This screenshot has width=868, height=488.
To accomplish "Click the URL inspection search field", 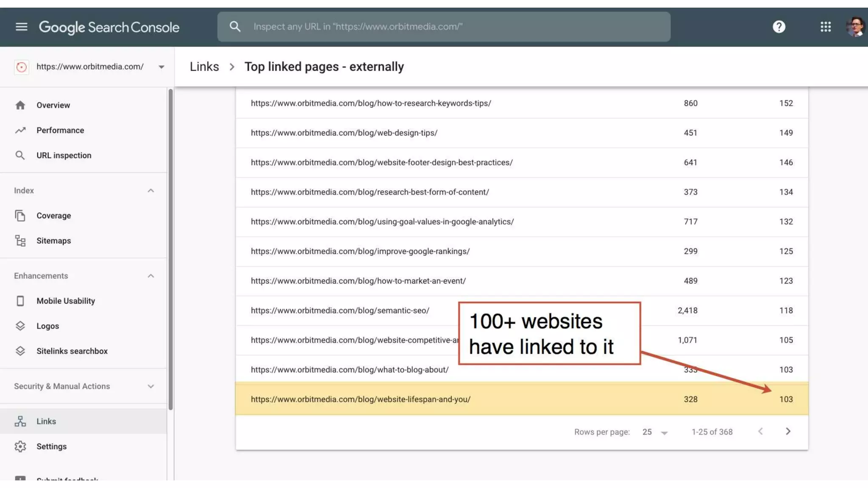I will click(443, 27).
